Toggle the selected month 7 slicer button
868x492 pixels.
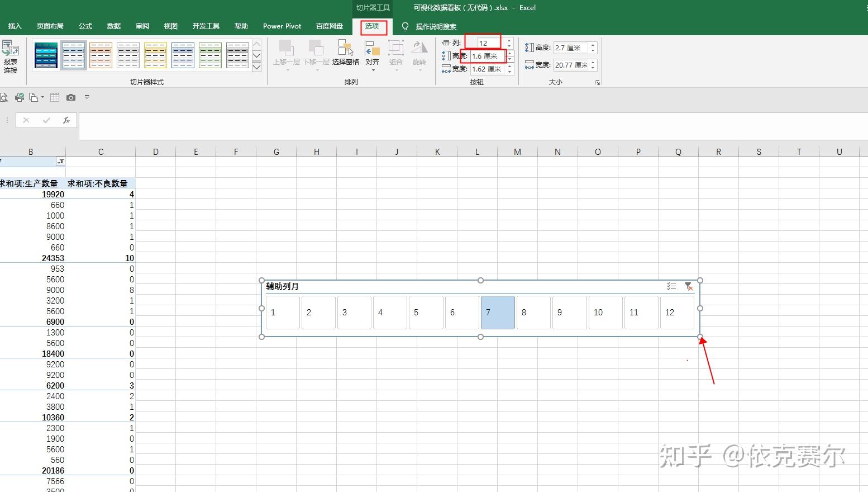(x=498, y=313)
